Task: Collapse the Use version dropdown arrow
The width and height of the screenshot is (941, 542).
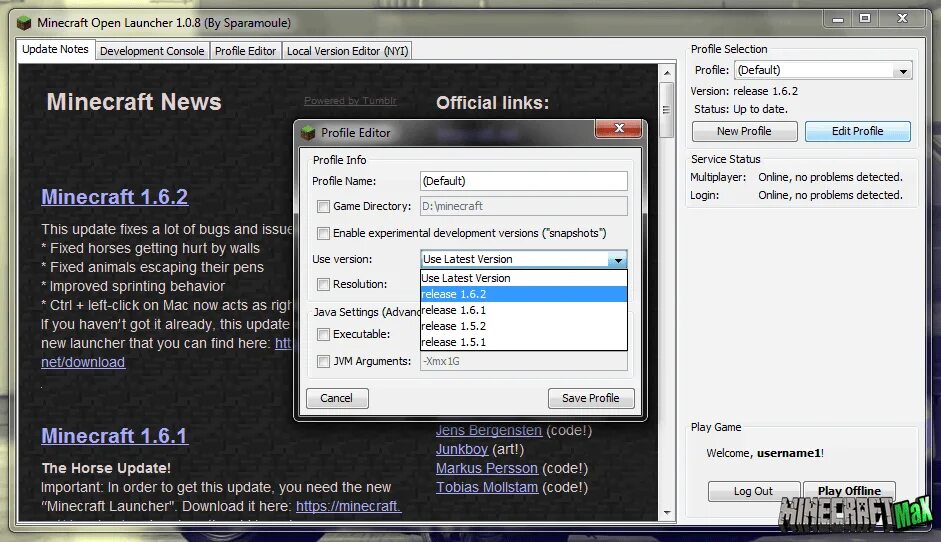Action: [x=618, y=259]
